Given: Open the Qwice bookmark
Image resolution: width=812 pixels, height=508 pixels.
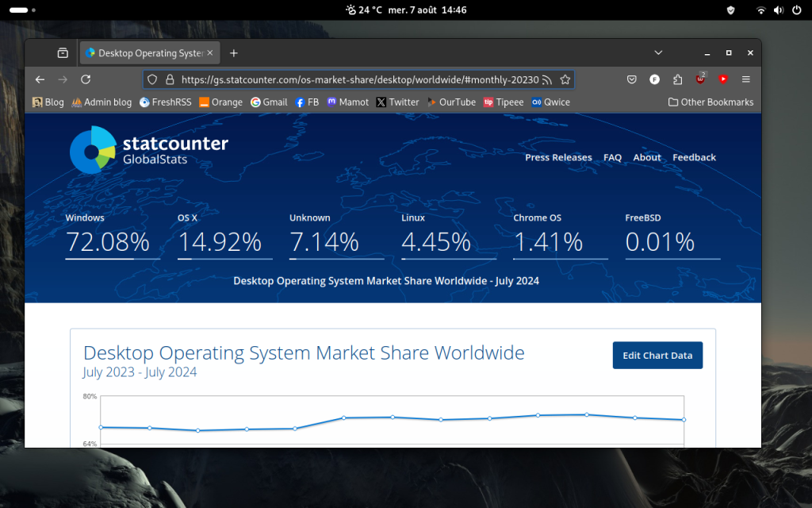Looking at the screenshot, I should pos(551,102).
